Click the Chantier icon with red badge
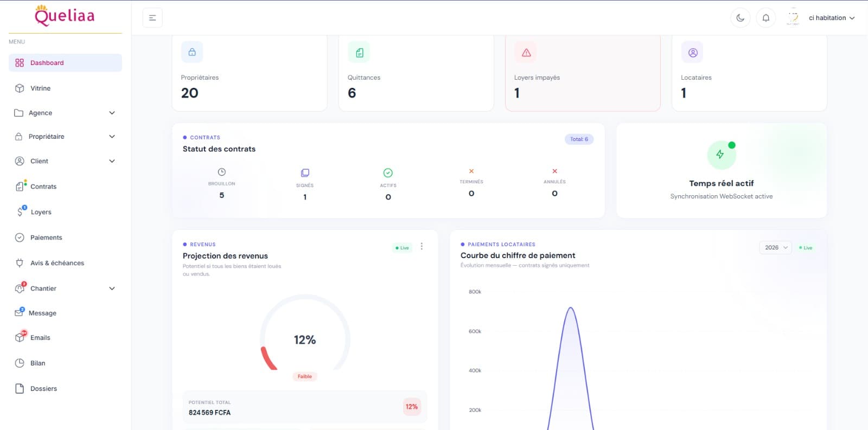The image size is (868, 430). pos(20,288)
